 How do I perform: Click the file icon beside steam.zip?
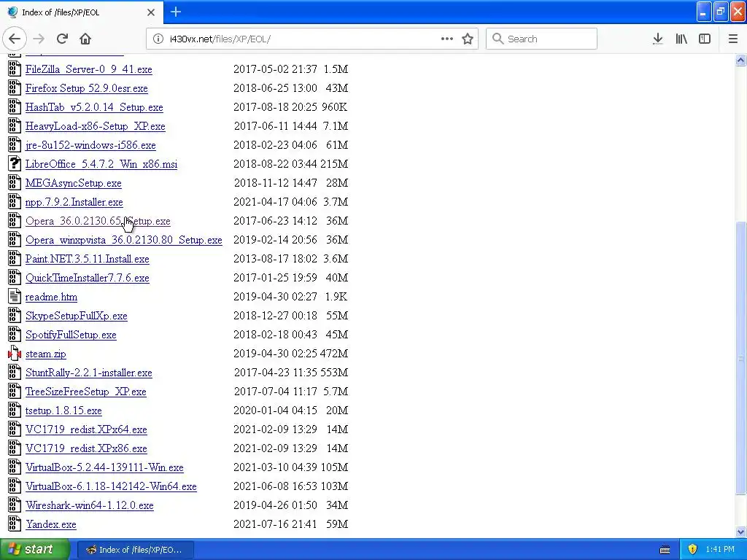[x=15, y=354]
